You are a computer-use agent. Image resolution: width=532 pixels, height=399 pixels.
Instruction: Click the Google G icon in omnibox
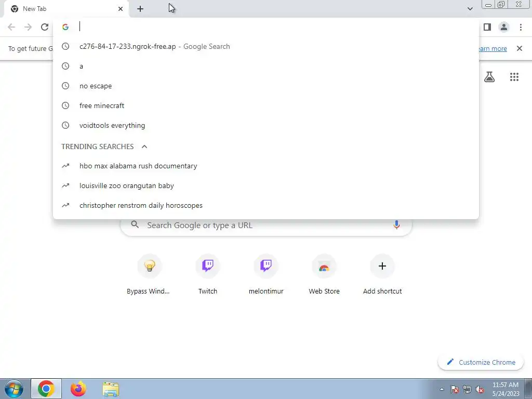[65, 27]
